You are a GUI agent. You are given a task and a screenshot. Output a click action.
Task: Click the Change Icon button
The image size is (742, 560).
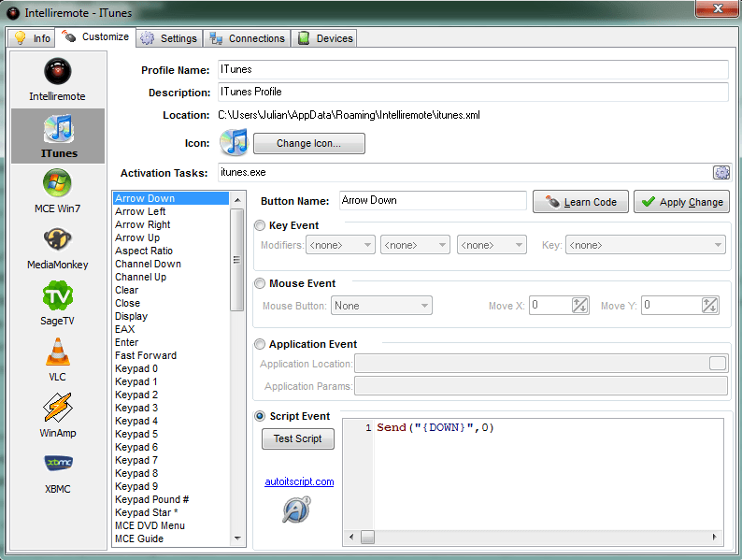click(x=309, y=143)
